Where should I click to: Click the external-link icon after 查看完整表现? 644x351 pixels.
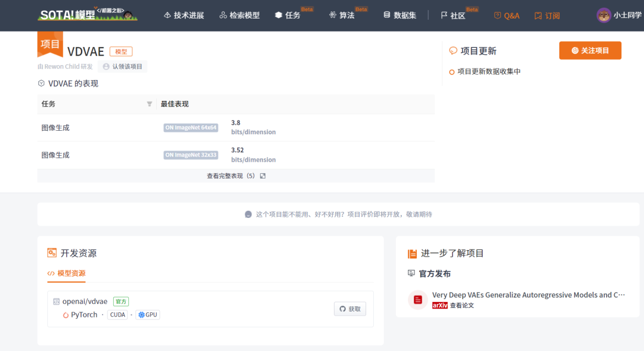(263, 176)
